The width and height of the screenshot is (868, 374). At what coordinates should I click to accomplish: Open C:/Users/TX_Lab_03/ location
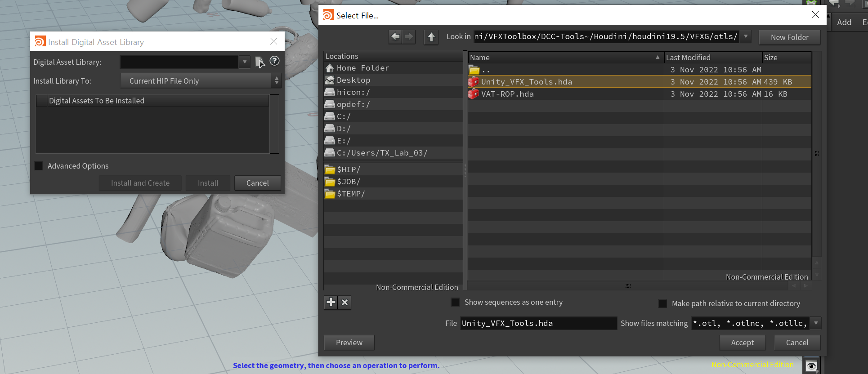[393, 153]
